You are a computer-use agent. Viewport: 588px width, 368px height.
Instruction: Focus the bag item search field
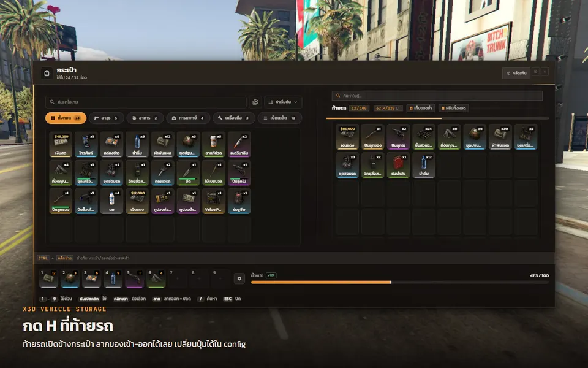(146, 102)
